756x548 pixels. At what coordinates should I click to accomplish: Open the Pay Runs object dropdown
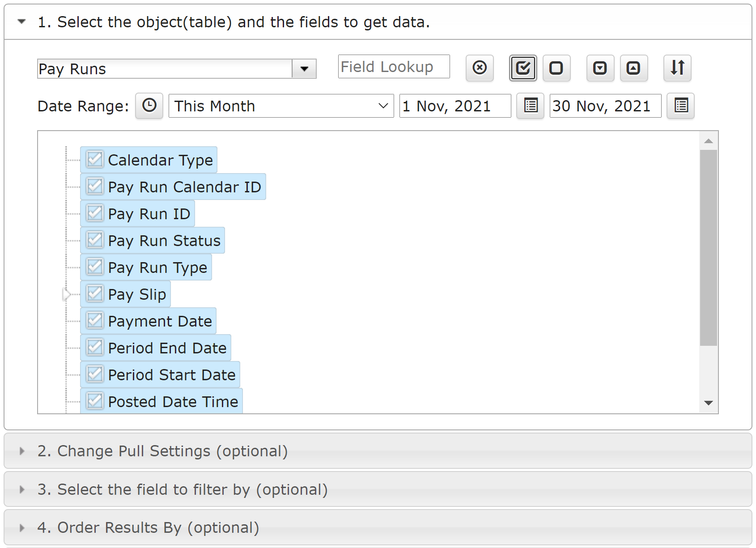tap(304, 69)
